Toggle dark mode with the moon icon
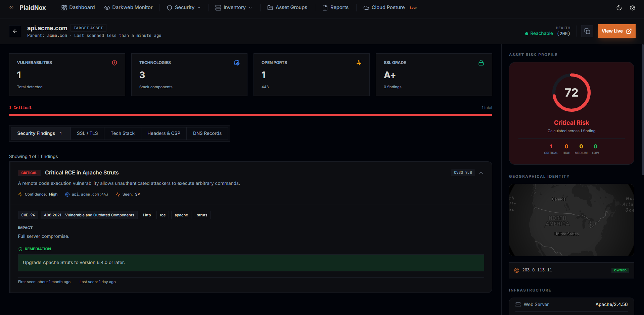The image size is (644, 315). point(619,8)
